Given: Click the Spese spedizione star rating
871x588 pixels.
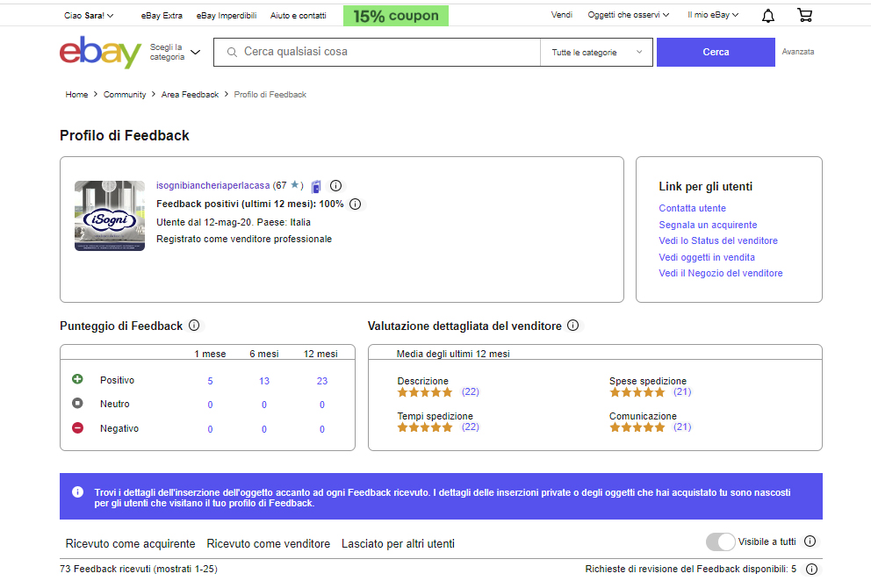Looking at the screenshot, I should (637, 392).
